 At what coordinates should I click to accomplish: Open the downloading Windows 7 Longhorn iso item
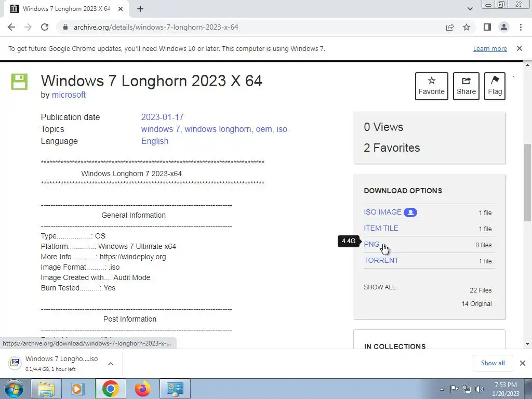coord(54,363)
